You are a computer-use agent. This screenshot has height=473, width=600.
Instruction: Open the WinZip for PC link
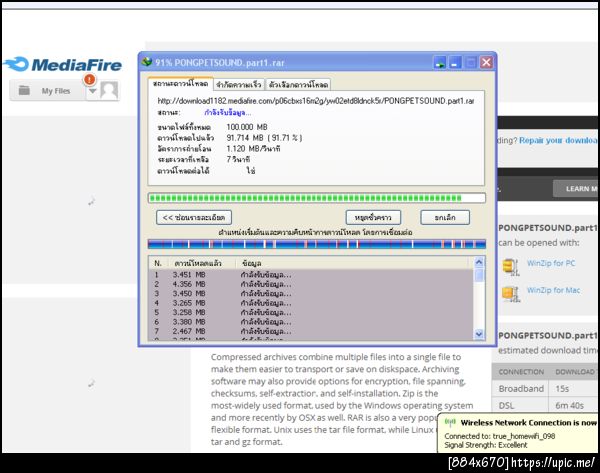(551, 263)
